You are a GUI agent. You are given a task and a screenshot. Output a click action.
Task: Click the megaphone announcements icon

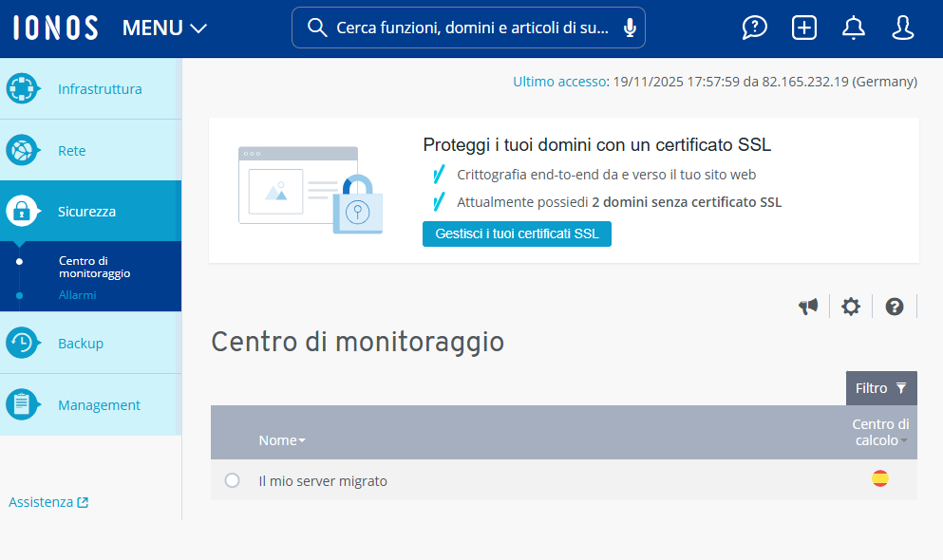coord(808,306)
